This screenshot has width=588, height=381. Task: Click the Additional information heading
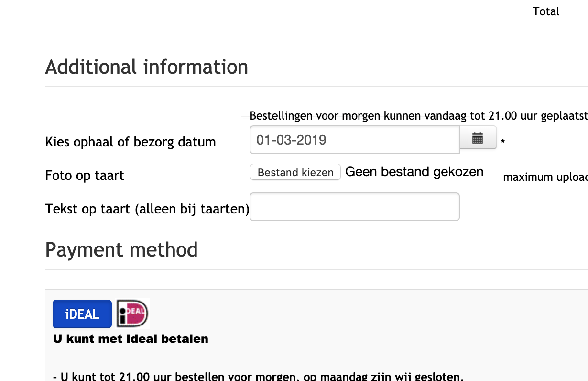pos(147,67)
